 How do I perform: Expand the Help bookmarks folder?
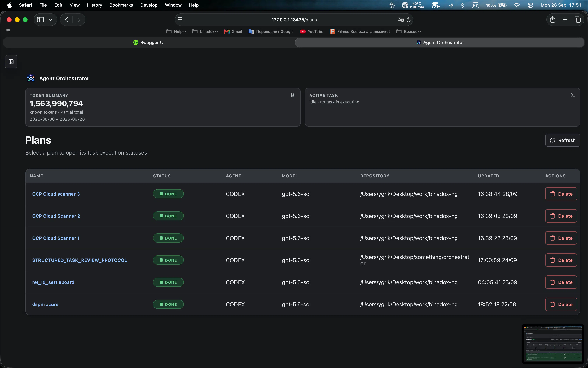[176, 31]
